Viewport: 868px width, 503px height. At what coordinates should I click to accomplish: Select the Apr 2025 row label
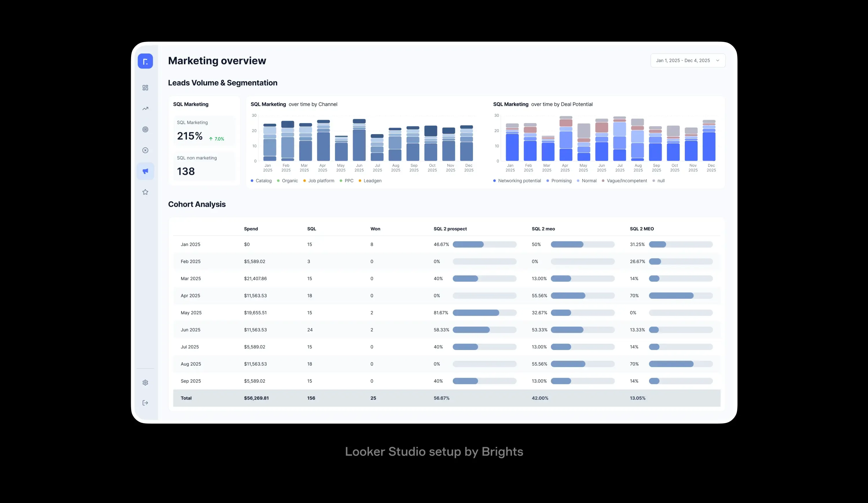[x=190, y=295]
